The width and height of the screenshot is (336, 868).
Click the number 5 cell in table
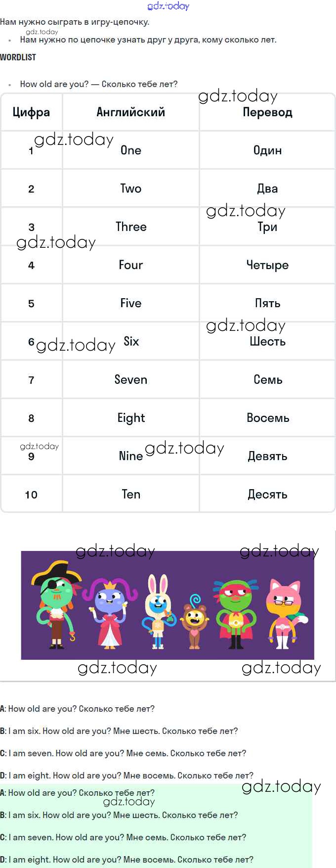point(31,303)
